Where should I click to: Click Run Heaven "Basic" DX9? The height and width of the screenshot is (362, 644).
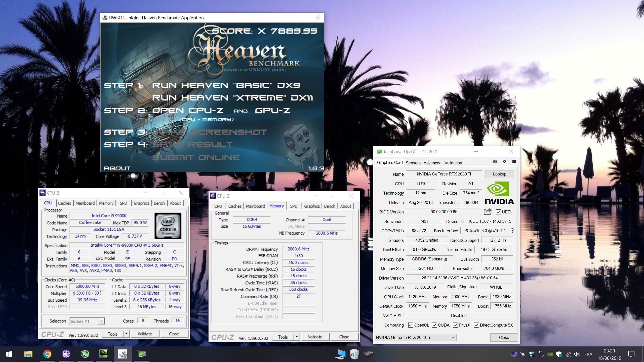[x=226, y=85]
